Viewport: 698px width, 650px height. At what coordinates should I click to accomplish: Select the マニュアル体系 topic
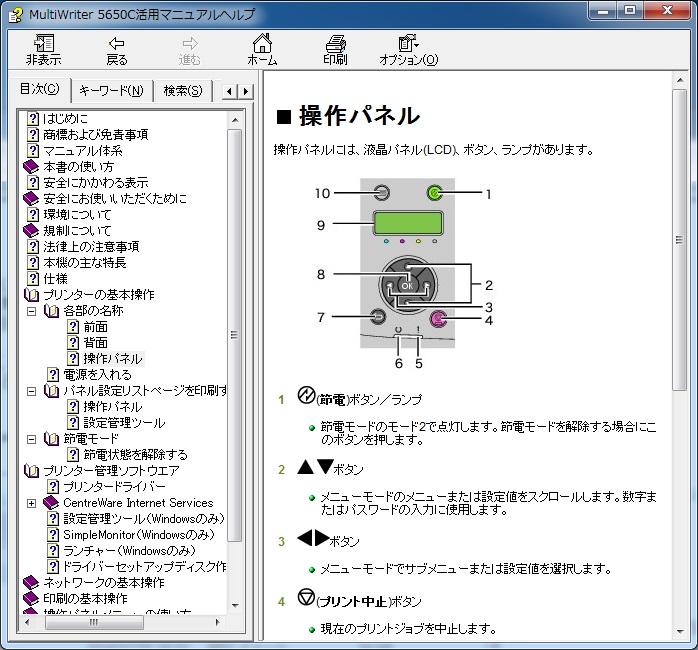[x=83, y=150]
